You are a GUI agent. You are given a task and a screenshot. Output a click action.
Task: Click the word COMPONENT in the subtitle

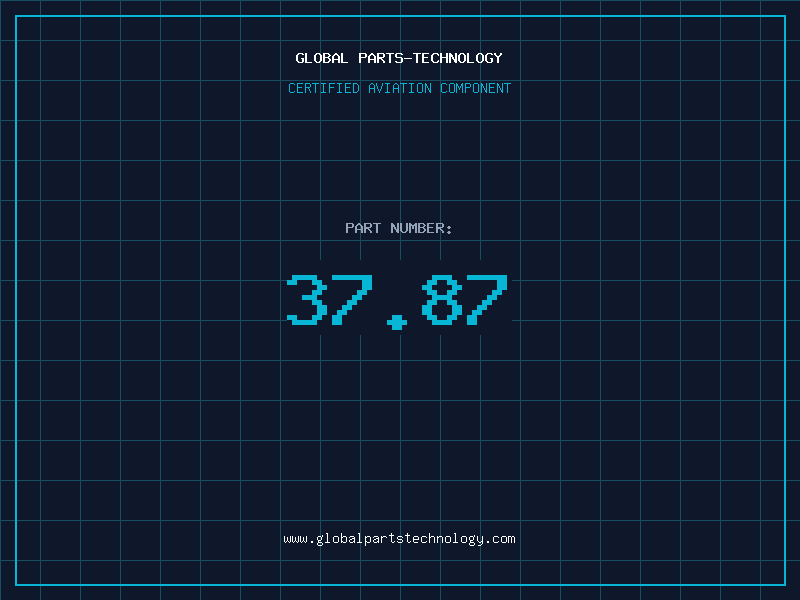pyautogui.click(x=475, y=88)
